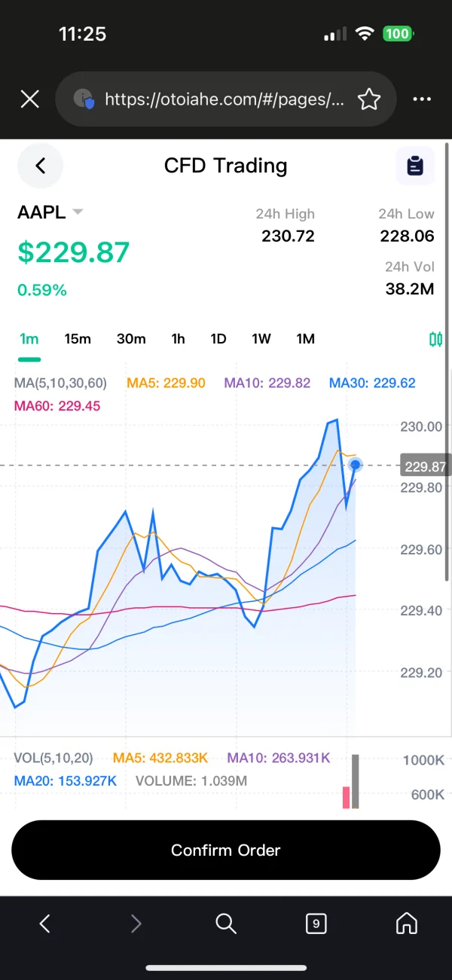Open the tab switcher showing 9 tabs
452x980 pixels.
coord(316,923)
